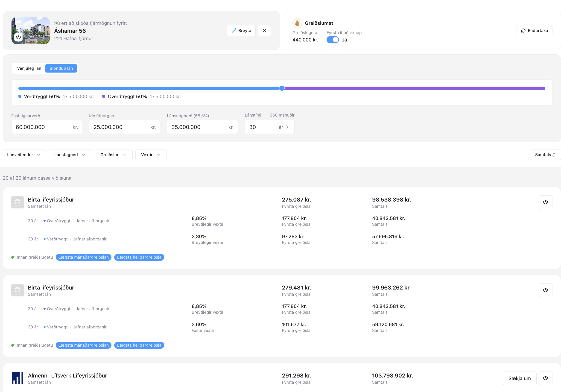Show details for Birta loan 98.538.398 kr.
Viewport: 561px width, 392px height.
(x=545, y=202)
